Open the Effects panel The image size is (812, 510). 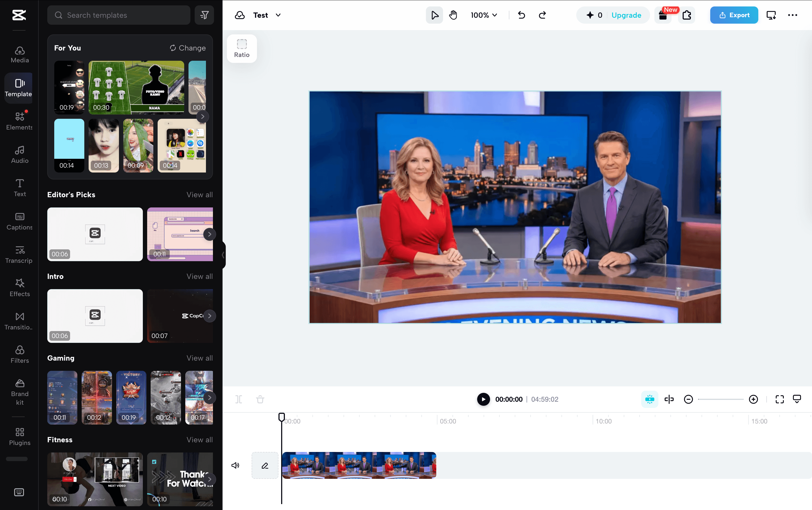20,288
